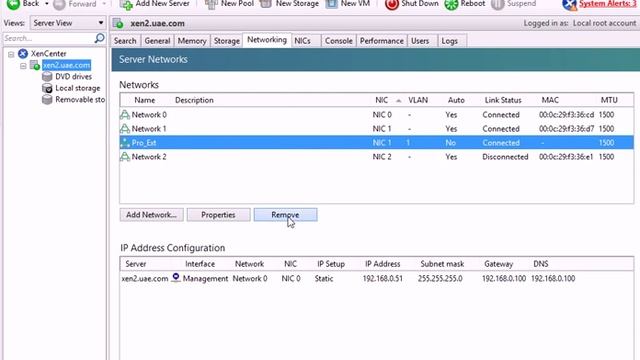
Task: Click the Pro_Ext network icon
Action: 125,142
